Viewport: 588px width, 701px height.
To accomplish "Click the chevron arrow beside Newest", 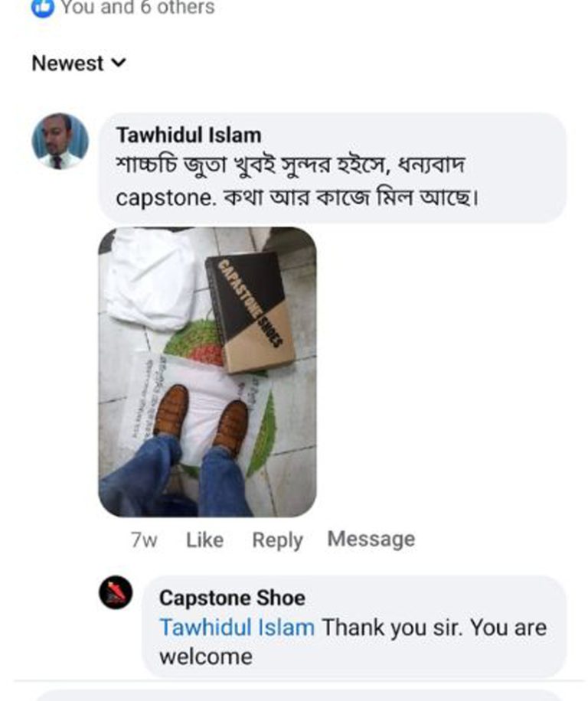I will point(118,63).
